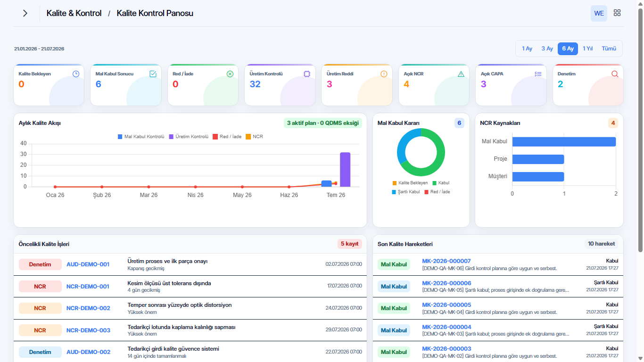
Task: Toggle Mal Kabul Kontrolü legend series
Action: pos(141,137)
